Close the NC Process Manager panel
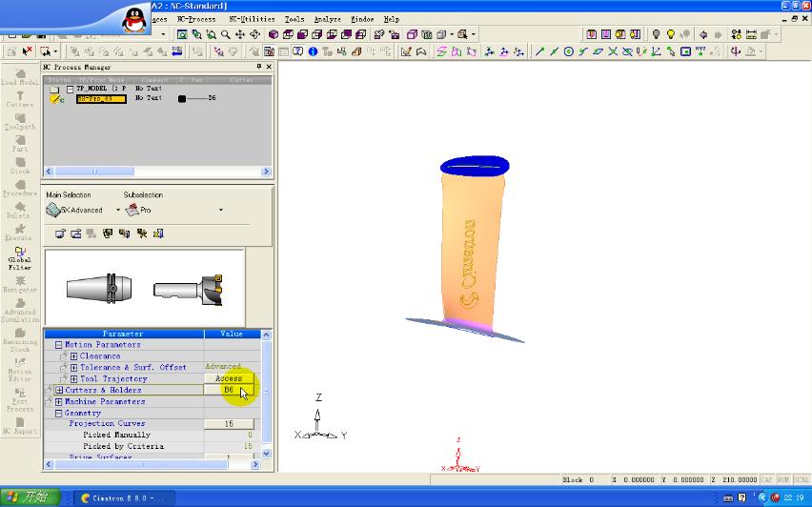The image size is (812, 507). 269,67
